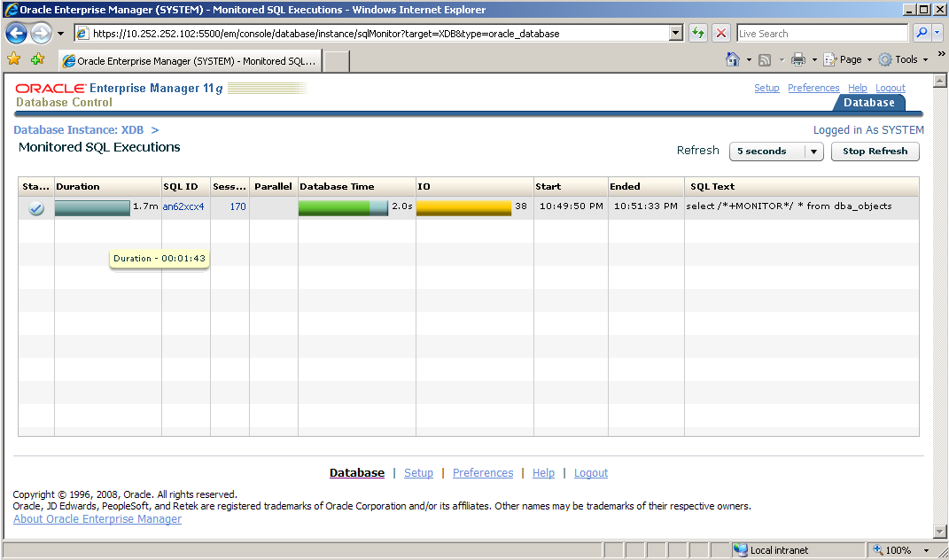Click the Live Search input box
949x560 pixels.
coord(822,34)
